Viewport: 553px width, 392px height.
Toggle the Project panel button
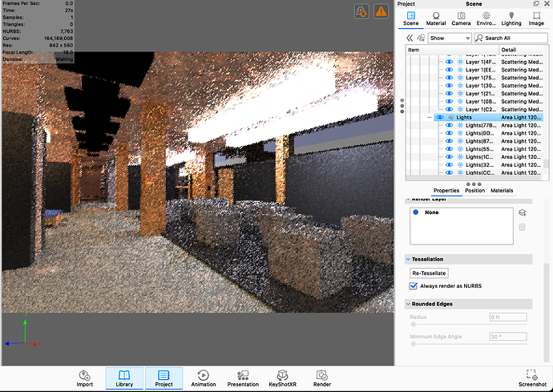163,378
